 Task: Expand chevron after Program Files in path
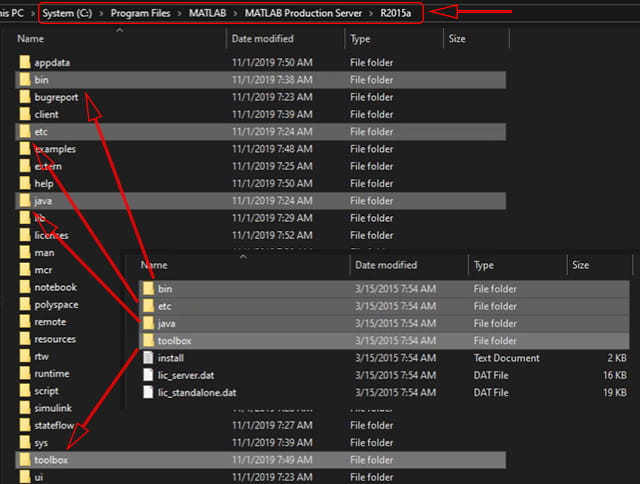pos(179,13)
